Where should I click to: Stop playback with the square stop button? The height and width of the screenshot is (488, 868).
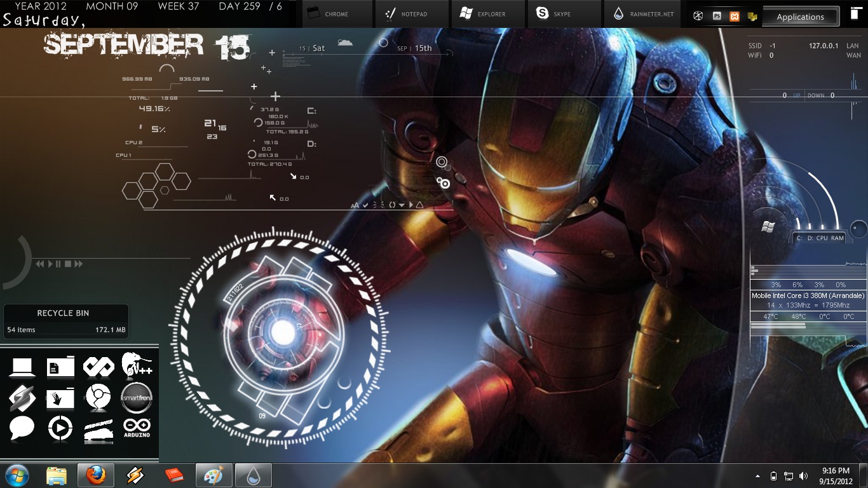(x=68, y=264)
